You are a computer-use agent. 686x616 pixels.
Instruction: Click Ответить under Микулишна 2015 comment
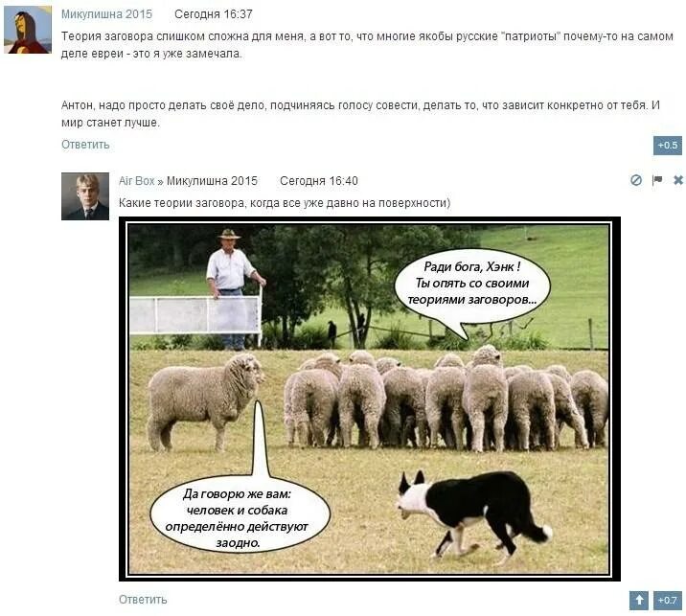[85, 145]
